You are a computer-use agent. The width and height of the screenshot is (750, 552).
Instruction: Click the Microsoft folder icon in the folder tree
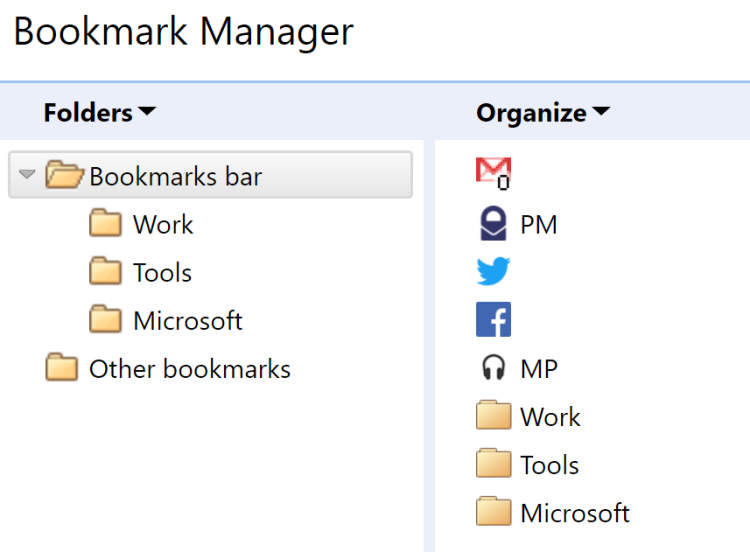tap(105, 319)
